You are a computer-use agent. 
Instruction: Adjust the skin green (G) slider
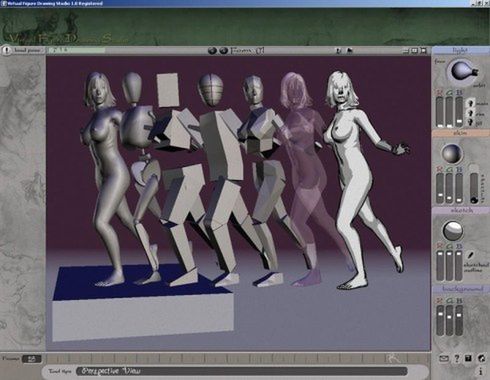[x=450, y=188]
